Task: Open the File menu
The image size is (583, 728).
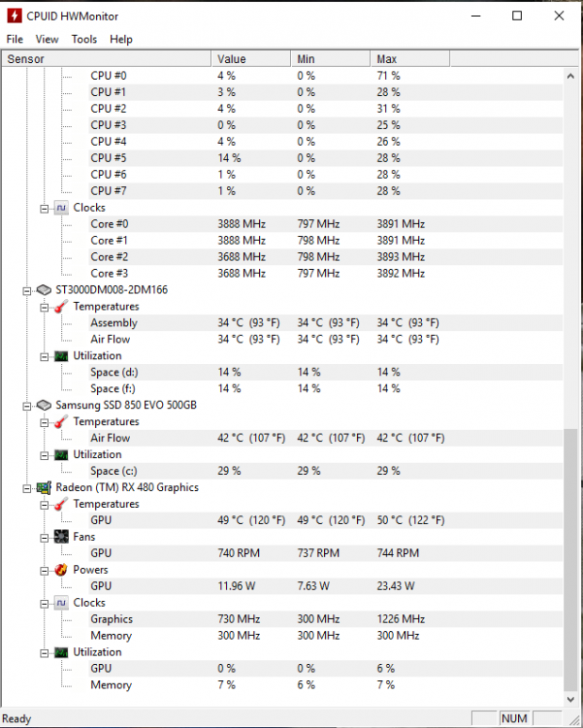Action: click(15, 40)
